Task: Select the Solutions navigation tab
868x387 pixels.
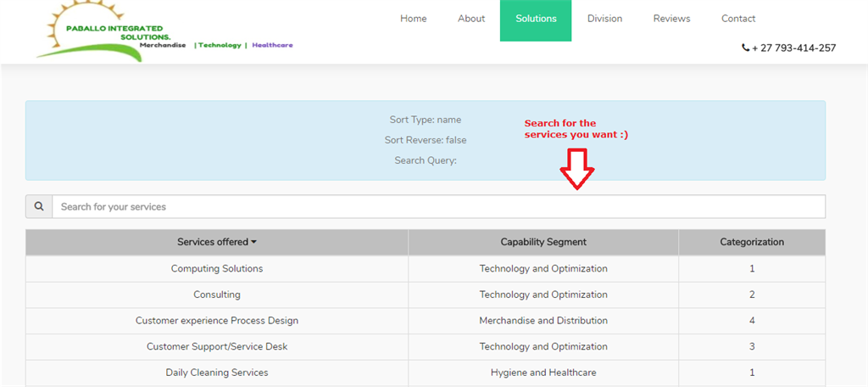Action: [x=536, y=20]
